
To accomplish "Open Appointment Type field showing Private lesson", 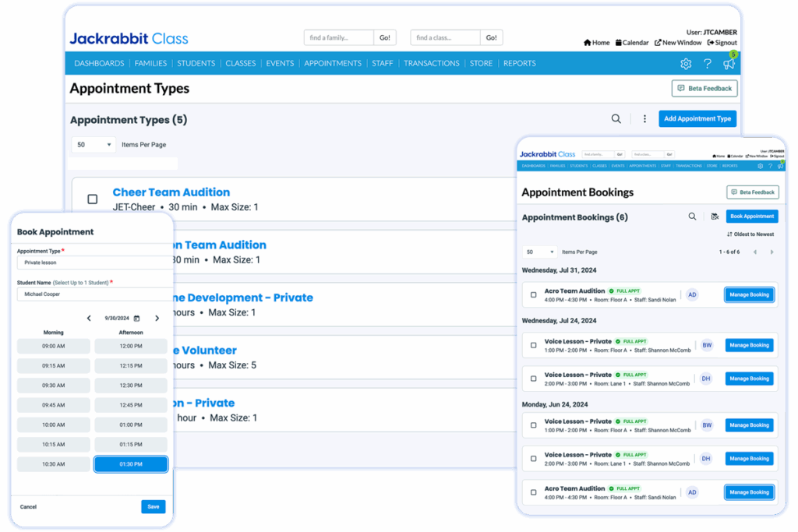I will (94, 263).
